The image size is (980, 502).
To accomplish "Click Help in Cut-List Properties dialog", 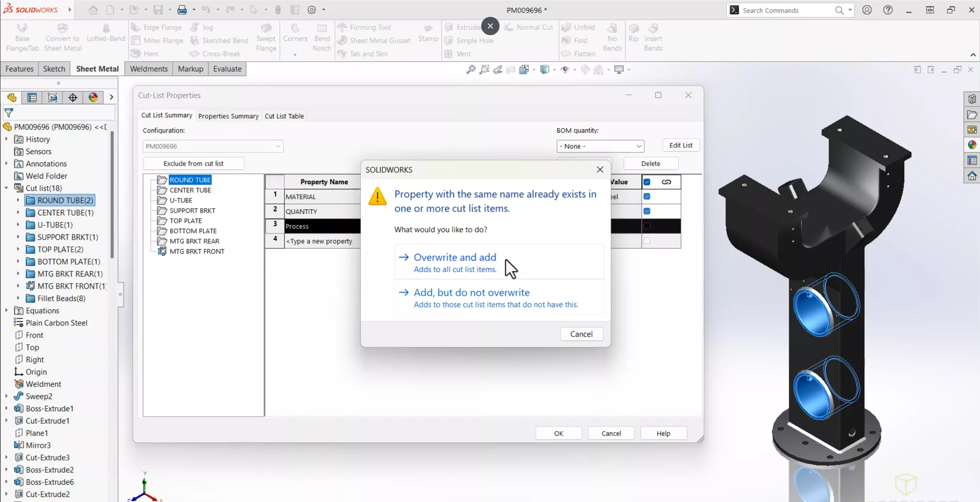I will [663, 433].
